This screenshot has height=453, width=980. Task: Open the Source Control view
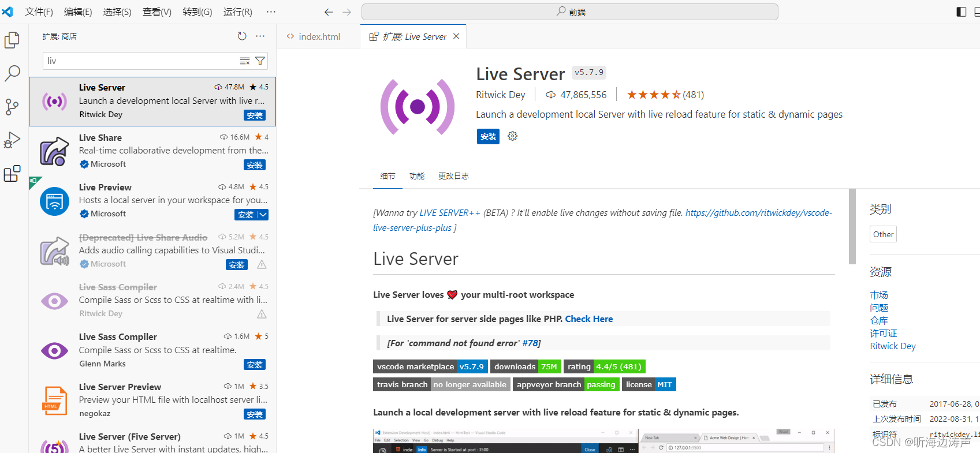pyautogui.click(x=12, y=107)
